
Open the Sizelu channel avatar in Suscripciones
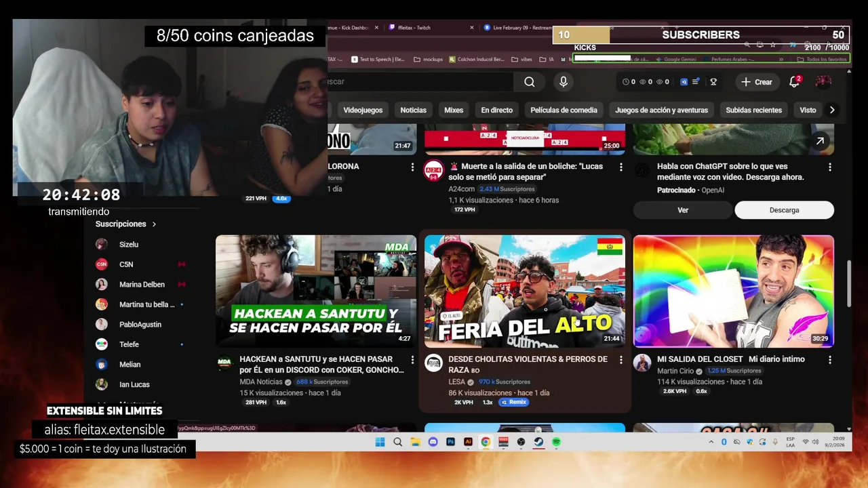101,244
